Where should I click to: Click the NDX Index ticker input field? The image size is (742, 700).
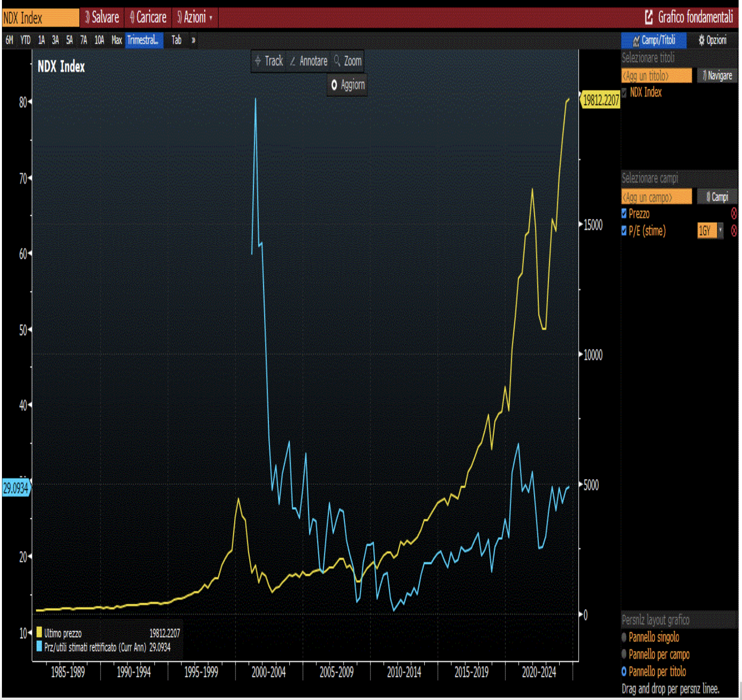click(x=41, y=18)
